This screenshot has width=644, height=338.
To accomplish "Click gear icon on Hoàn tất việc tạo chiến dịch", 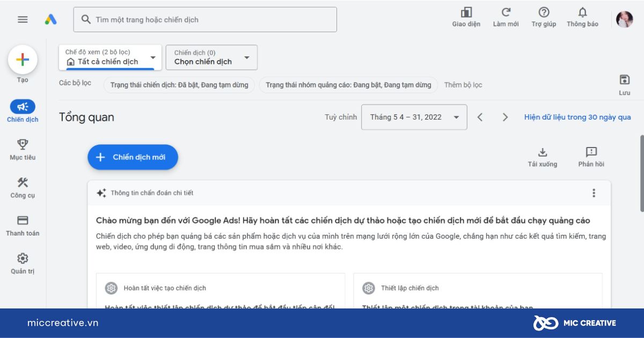I will click(x=111, y=288).
